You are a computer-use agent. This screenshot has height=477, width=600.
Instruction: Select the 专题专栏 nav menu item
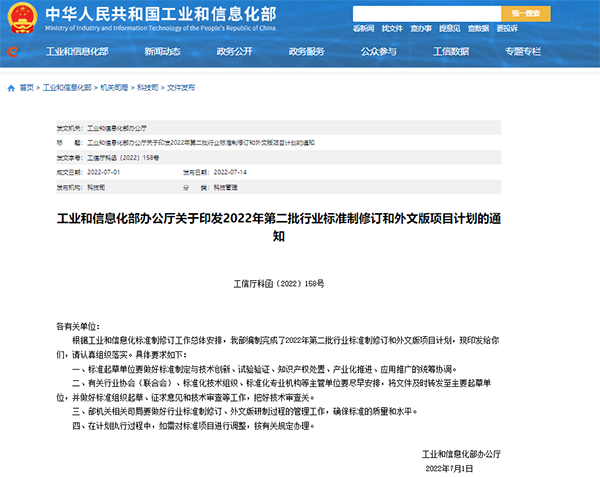[x=523, y=52]
